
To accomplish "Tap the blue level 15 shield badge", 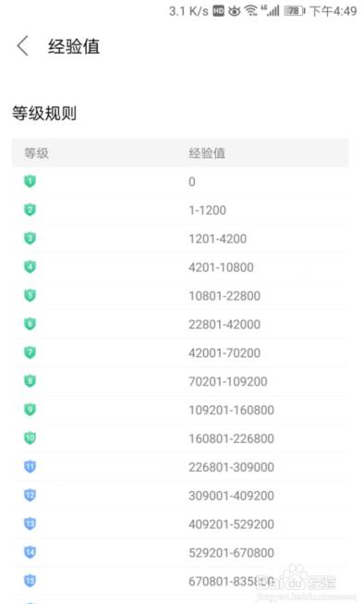I will [30, 581].
